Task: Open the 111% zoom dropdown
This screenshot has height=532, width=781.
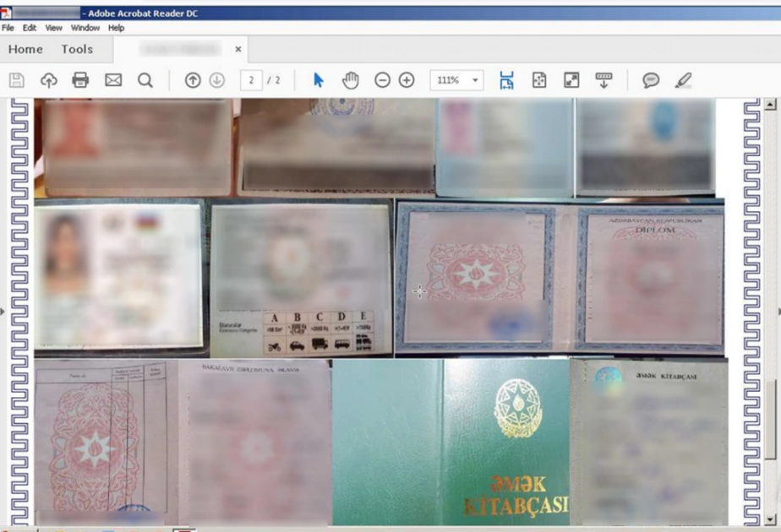Action: pyautogui.click(x=456, y=80)
